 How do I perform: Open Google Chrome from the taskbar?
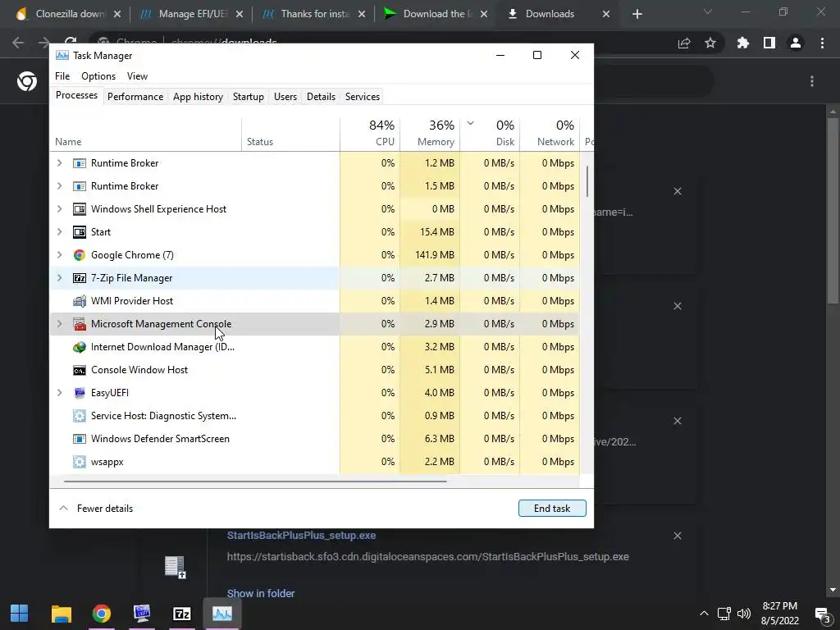pos(101,614)
